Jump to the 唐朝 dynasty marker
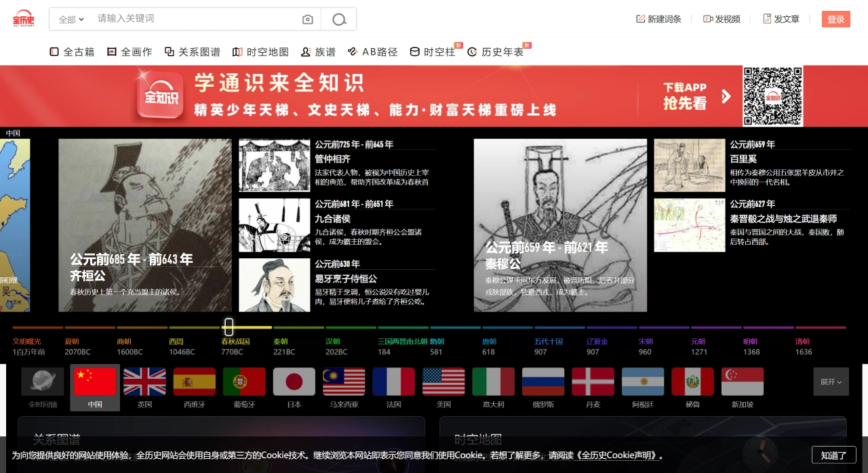Image resolution: width=868 pixels, height=473 pixels. pyautogui.click(x=489, y=342)
